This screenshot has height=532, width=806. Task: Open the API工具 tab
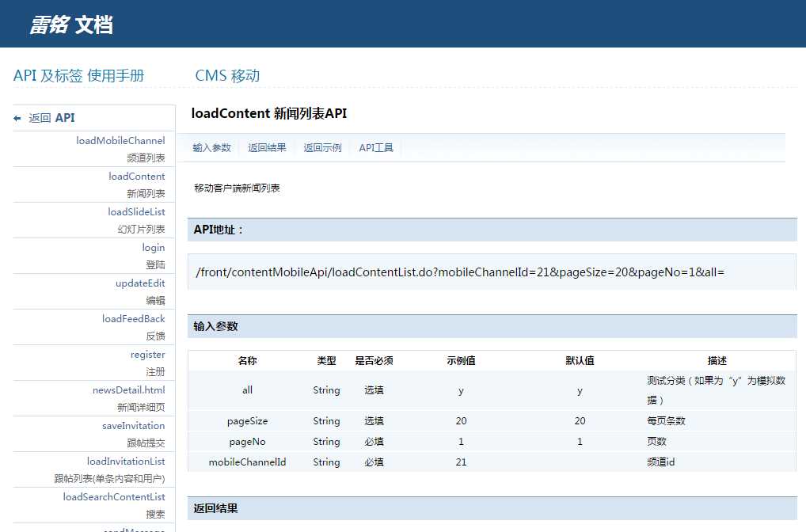[x=376, y=148]
